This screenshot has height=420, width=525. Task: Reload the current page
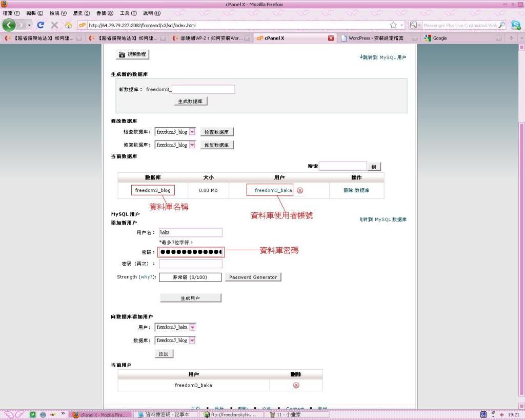point(41,25)
